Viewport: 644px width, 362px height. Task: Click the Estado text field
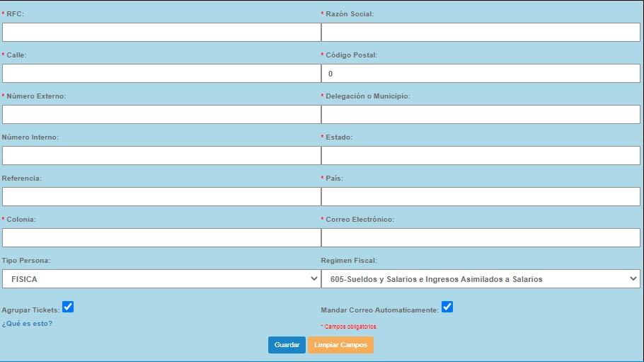(x=481, y=156)
